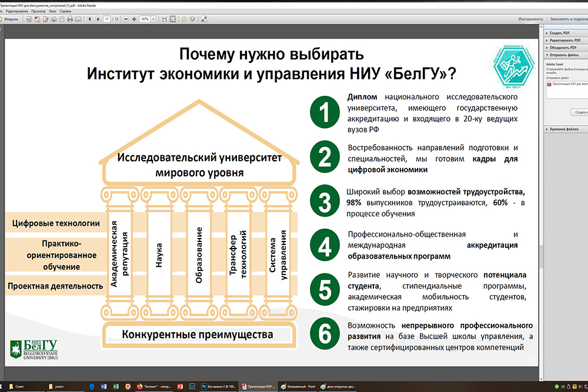
Task: Click the fit-to-width page icon
Action: (x=163, y=19)
